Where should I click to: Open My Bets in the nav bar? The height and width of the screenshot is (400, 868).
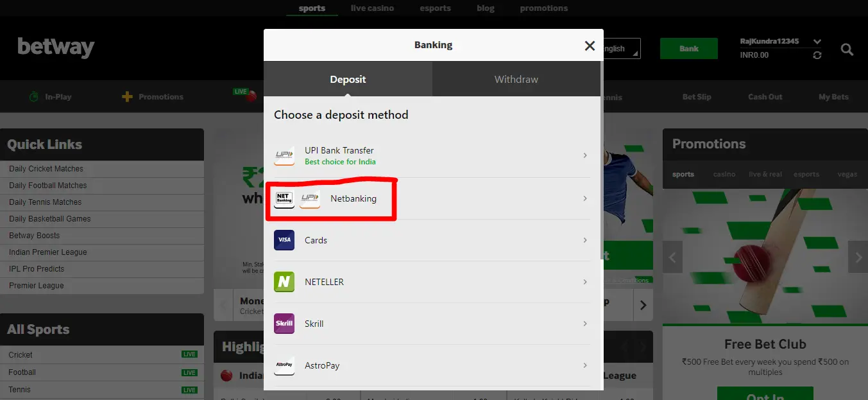pyautogui.click(x=833, y=97)
